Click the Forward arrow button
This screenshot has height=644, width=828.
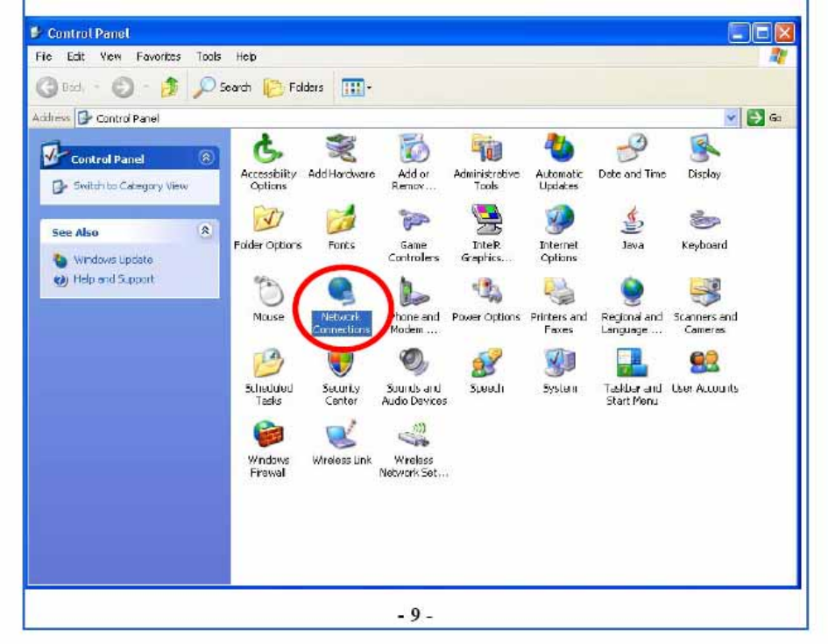pos(123,87)
